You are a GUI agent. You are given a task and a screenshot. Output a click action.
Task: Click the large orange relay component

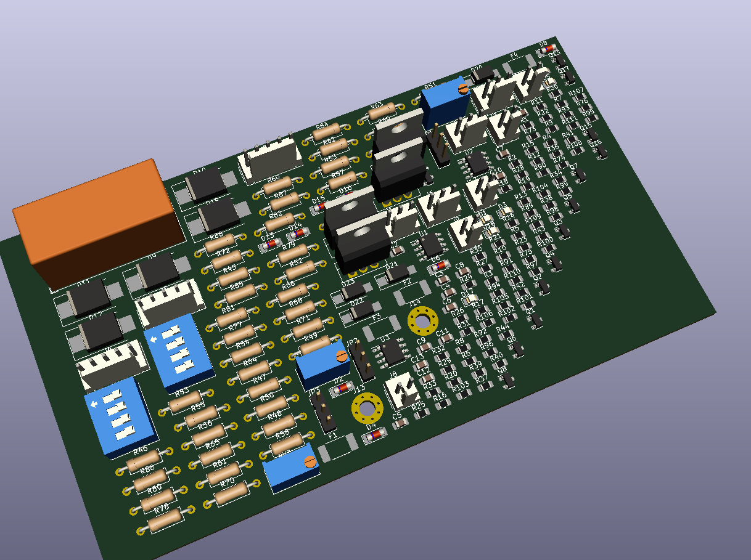click(x=99, y=222)
